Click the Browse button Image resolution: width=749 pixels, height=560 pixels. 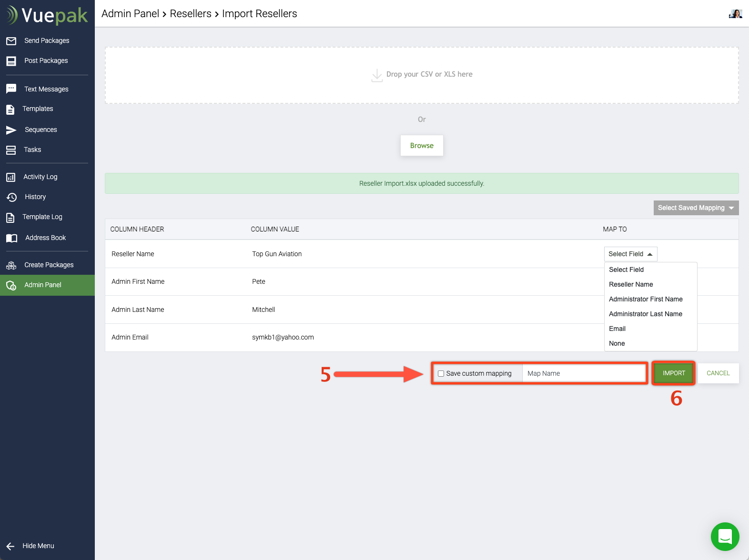click(x=422, y=145)
